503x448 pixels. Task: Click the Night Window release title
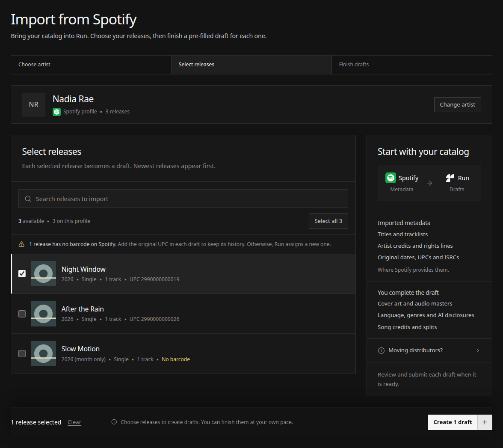coord(83,269)
